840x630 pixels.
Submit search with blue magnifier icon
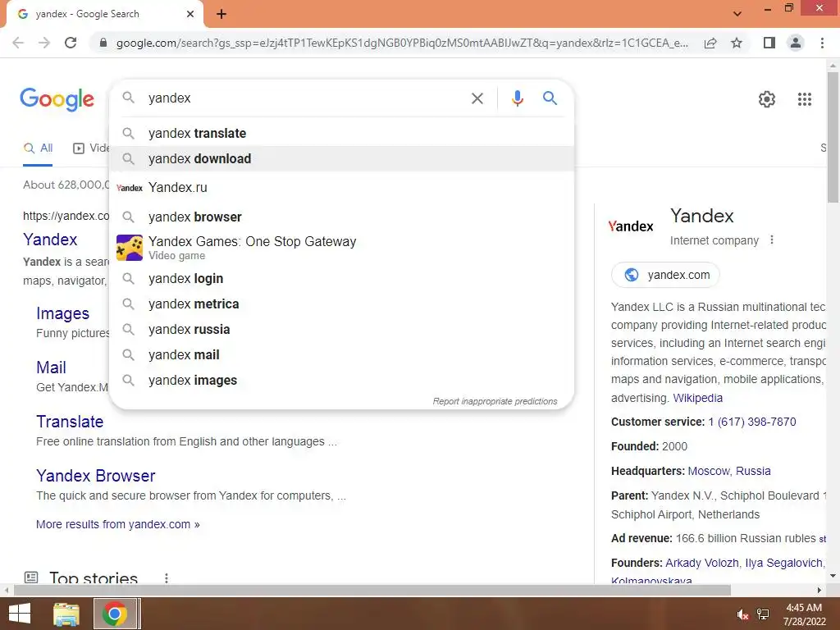click(x=550, y=98)
